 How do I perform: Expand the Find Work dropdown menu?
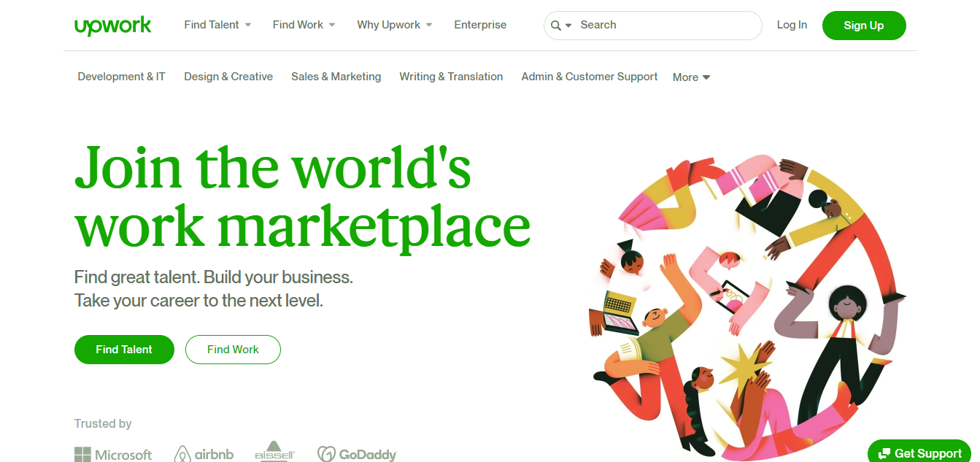click(x=304, y=25)
